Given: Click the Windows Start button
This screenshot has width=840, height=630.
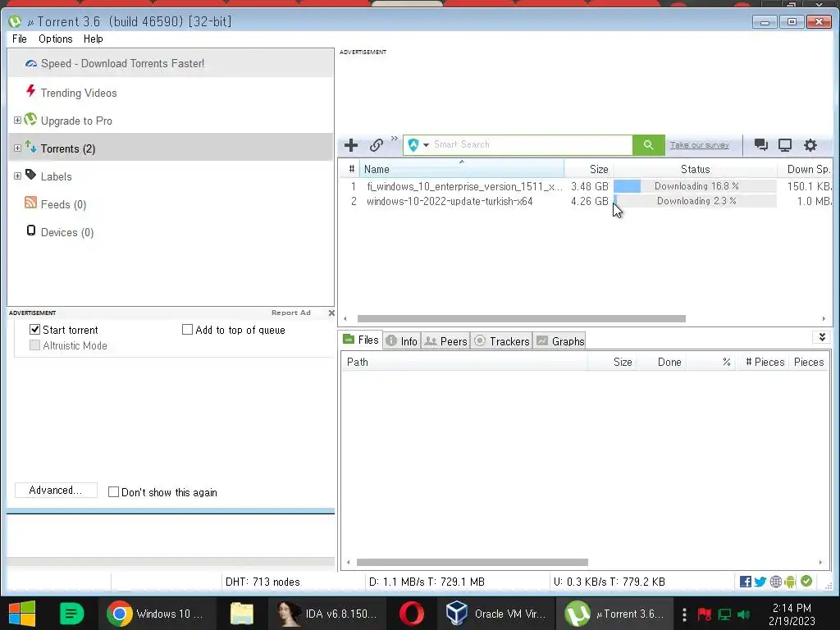Looking at the screenshot, I should (21, 614).
